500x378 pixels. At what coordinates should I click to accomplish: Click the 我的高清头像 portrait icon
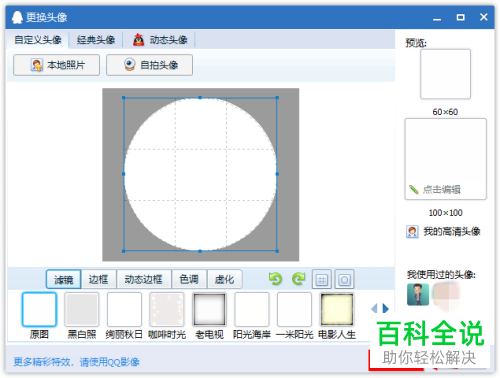click(x=412, y=231)
